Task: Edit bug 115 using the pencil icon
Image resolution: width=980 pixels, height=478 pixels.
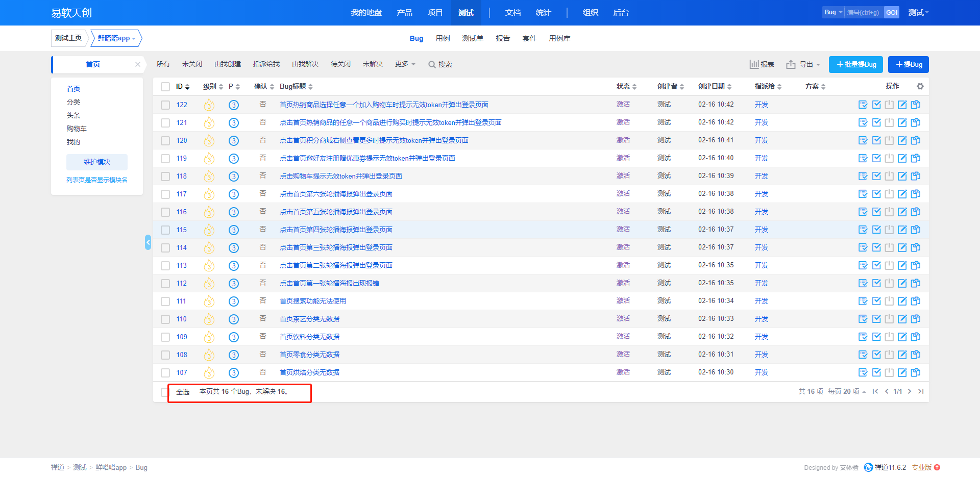Action: (902, 230)
